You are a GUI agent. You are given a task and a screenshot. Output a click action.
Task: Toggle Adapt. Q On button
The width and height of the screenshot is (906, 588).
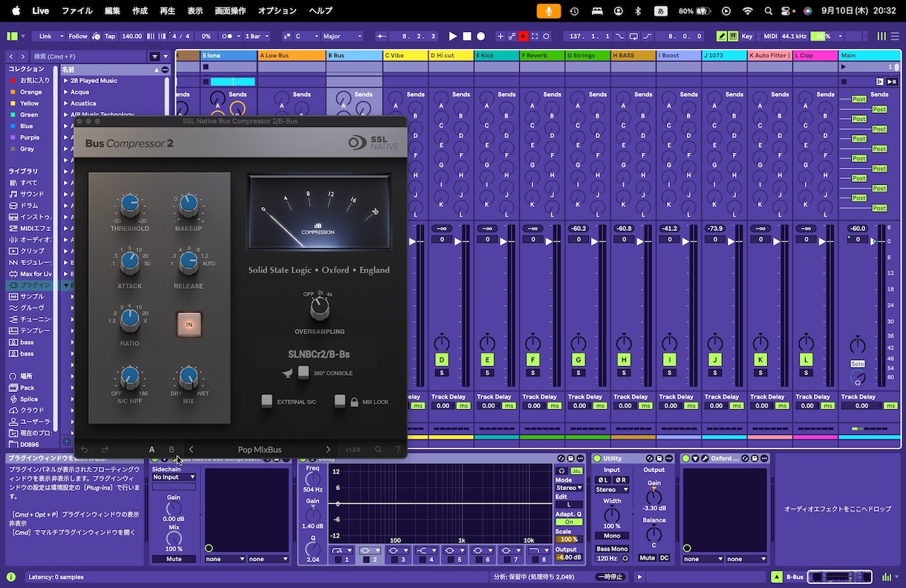pos(569,522)
